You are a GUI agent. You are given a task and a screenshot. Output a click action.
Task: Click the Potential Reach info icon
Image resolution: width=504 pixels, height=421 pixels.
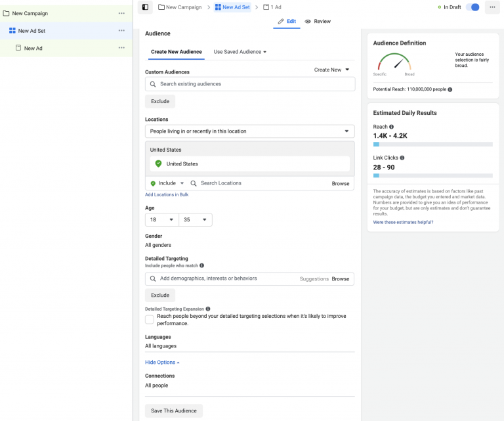point(450,89)
